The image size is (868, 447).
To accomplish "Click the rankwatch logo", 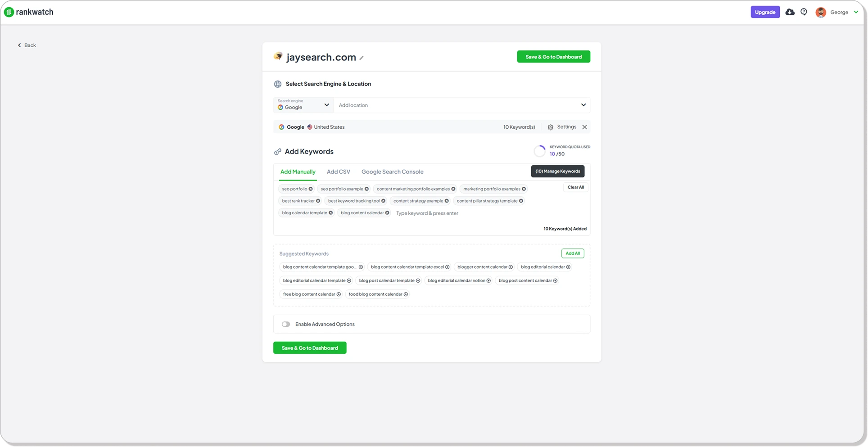I will (x=29, y=12).
